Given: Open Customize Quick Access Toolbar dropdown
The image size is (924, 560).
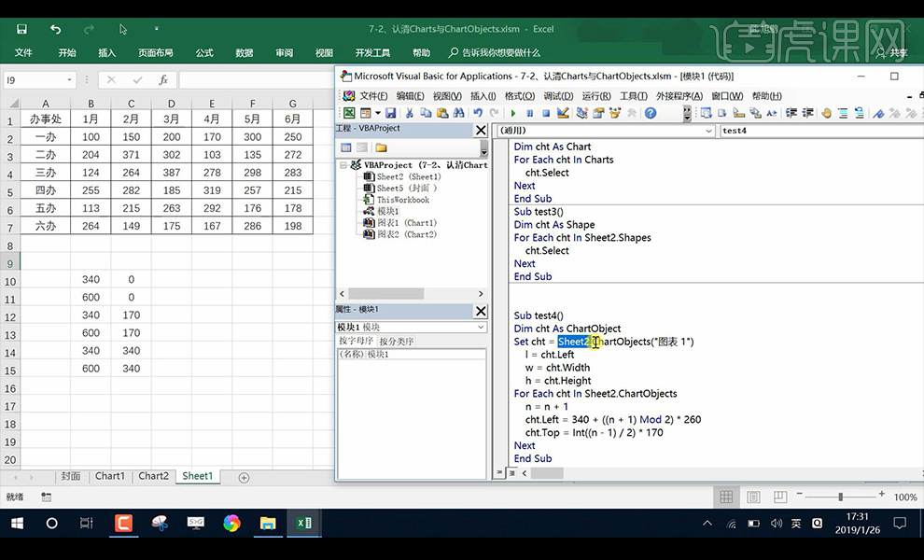Looking at the screenshot, I should click(156, 29).
